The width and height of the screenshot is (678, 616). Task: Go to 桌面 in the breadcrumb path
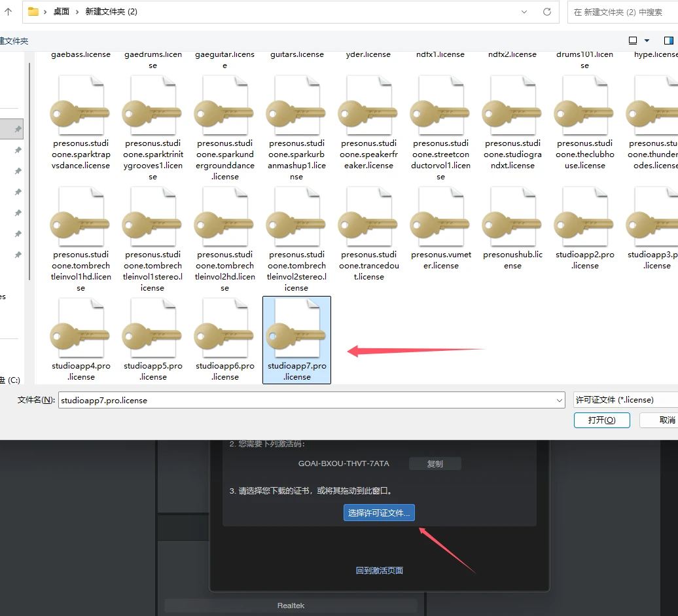[x=62, y=12]
